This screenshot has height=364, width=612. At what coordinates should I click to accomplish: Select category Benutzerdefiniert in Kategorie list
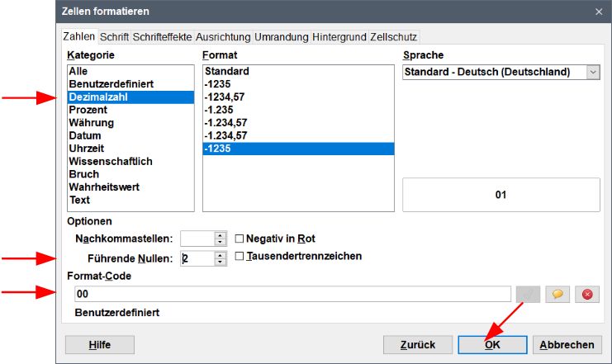pos(130,84)
